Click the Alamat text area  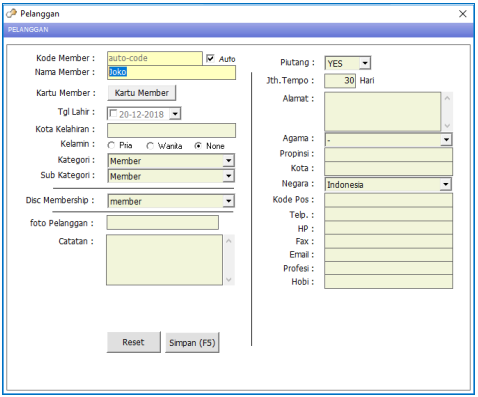click(x=383, y=112)
